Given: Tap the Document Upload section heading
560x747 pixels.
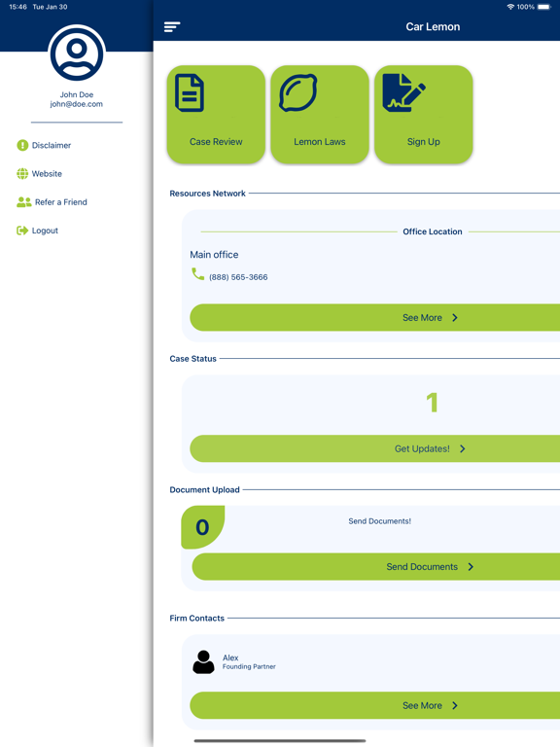Looking at the screenshot, I should [205, 490].
